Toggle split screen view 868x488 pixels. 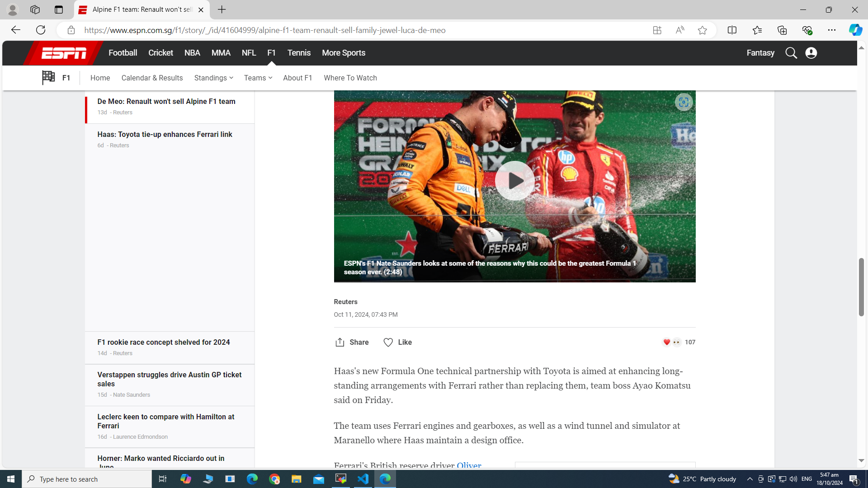(732, 30)
